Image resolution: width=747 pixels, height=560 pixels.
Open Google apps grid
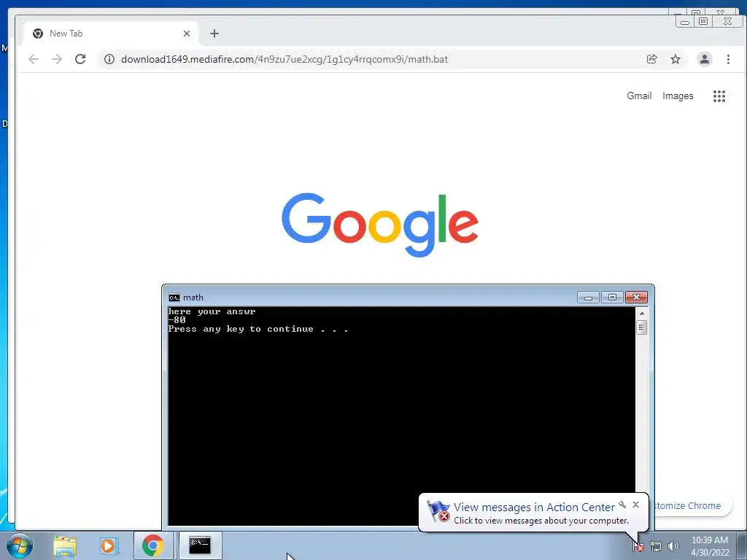[x=719, y=96]
